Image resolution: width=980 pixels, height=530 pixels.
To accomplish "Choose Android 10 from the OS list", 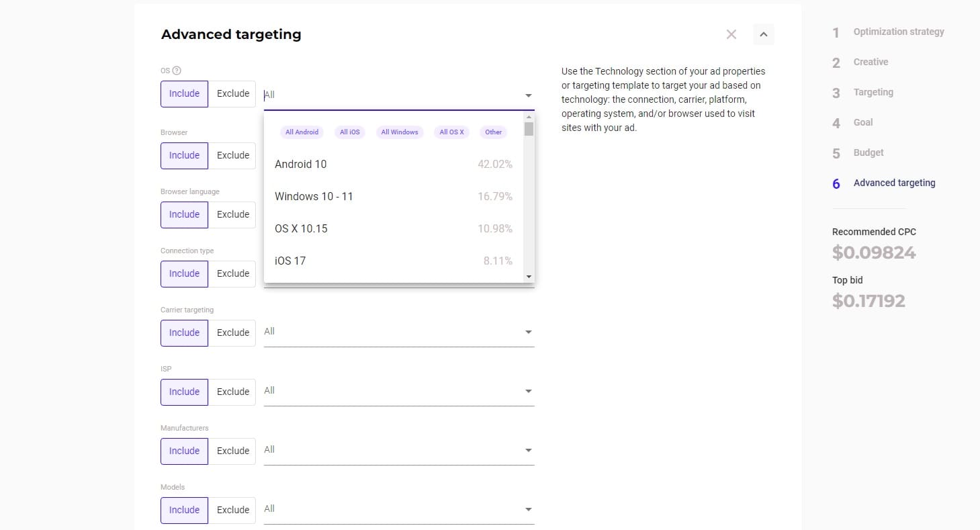I will 394,164.
